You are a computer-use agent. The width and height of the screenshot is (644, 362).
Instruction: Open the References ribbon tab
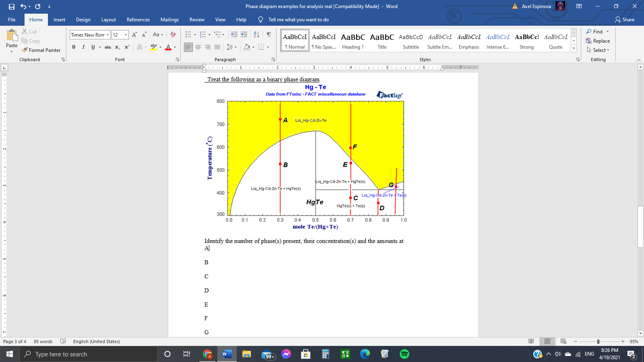[x=138, y=20]
